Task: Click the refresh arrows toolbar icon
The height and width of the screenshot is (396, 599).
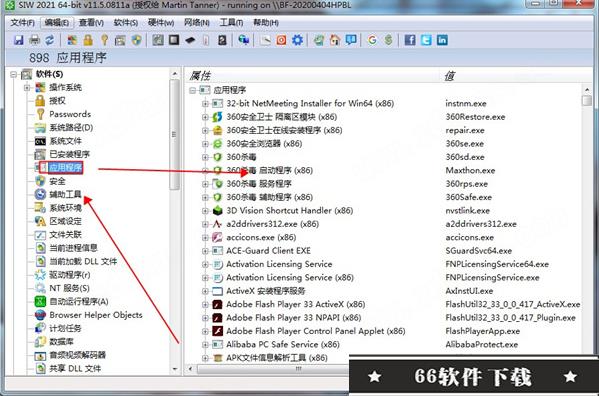Action: point(50,40)
